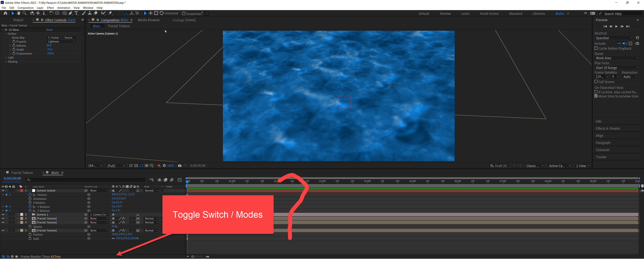Select the Type tool
Viewport: 644px width, 259px height.
point(76,13)
